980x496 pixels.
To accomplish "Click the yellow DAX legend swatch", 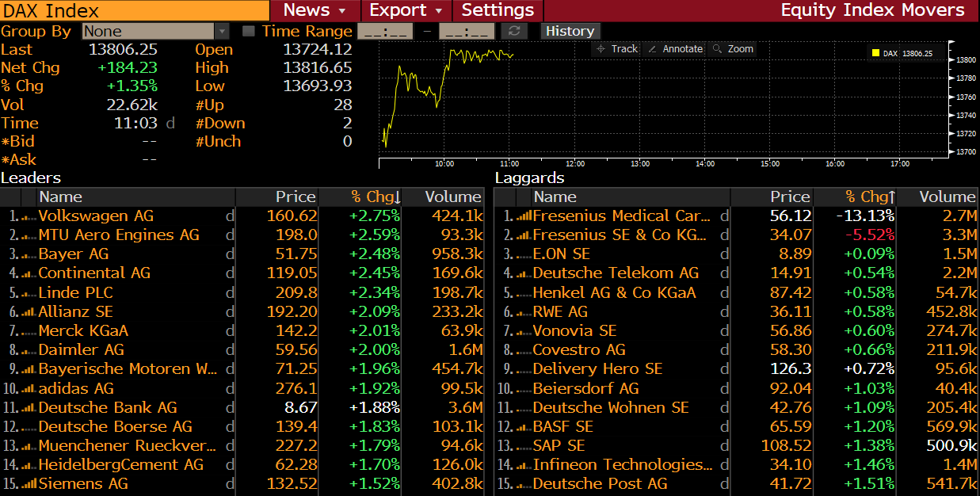I will (875, 53).
